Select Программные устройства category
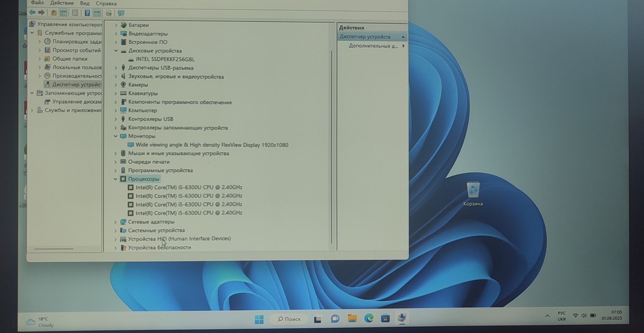 [x=160, y=171]
